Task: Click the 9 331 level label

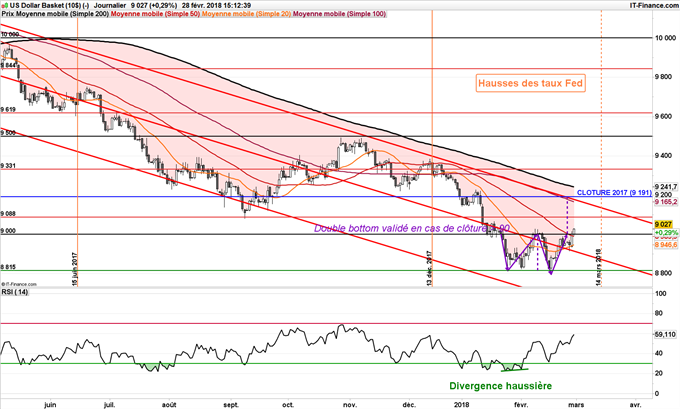Action: [8, 166]
